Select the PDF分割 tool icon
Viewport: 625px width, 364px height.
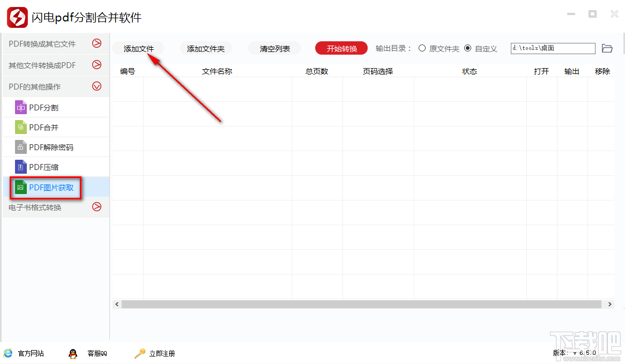coord(20,107)
